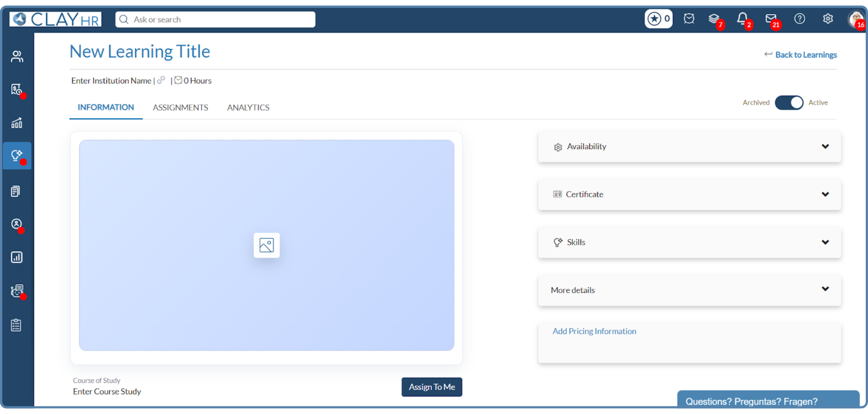The width and height of the screenshot is (868, 414).
Task: Click the Certificate panel's certificate icon
Action: pyautogui.click(x=558, y=194)
